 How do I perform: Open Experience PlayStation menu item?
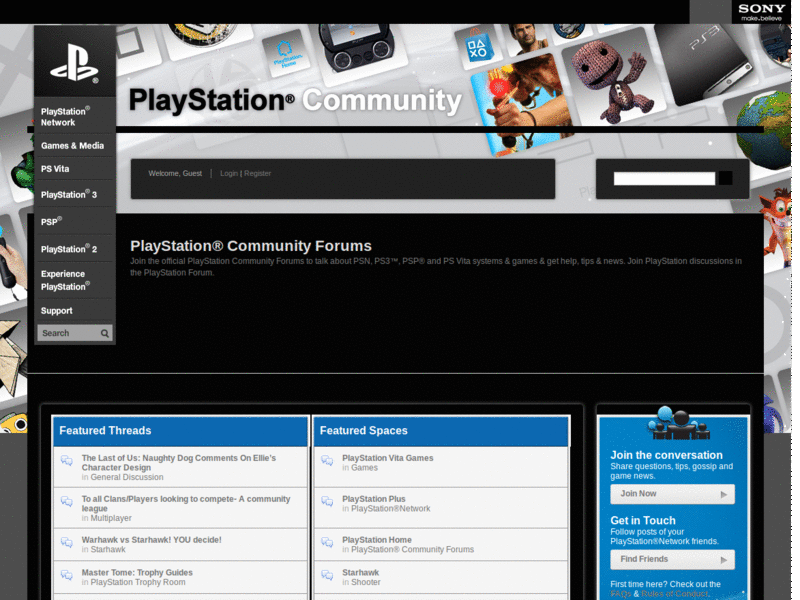point(65,280)
